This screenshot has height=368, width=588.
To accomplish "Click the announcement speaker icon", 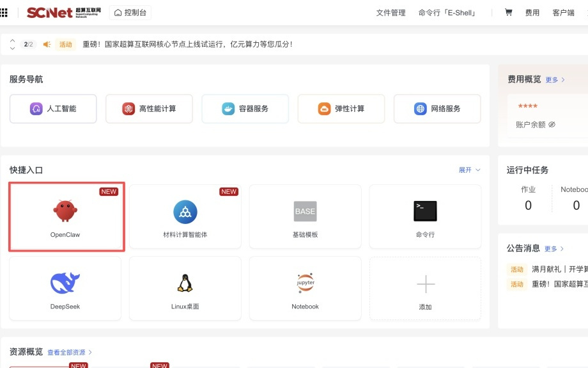I will tap(47, 44).
